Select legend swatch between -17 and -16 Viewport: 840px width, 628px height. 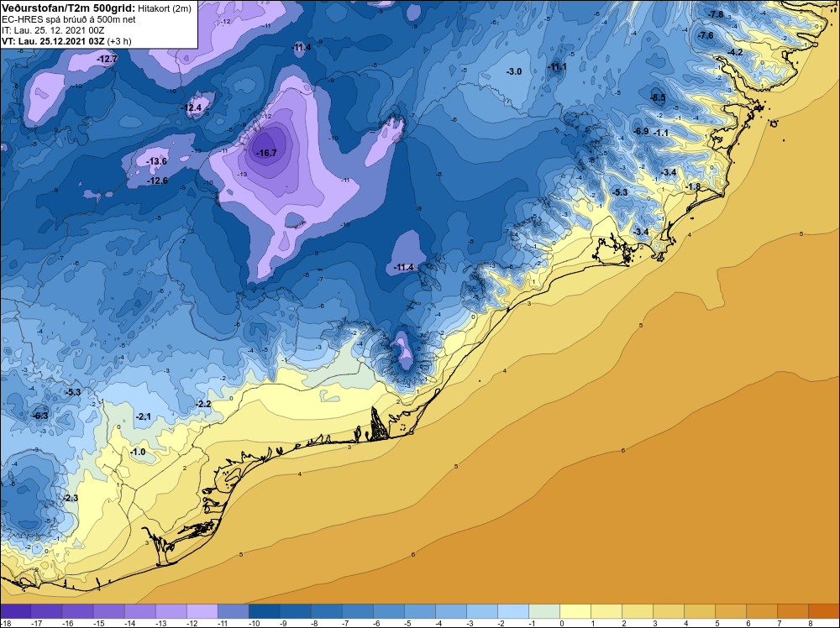click(x=46, y=611)
